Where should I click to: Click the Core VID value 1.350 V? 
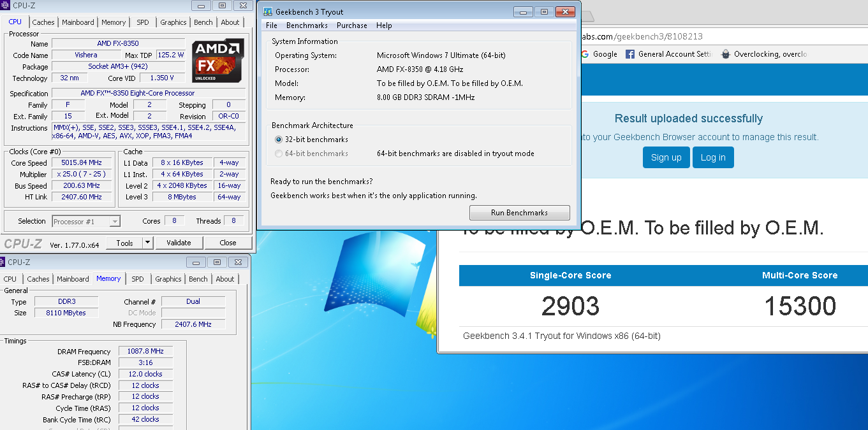(x=162, y=78)
